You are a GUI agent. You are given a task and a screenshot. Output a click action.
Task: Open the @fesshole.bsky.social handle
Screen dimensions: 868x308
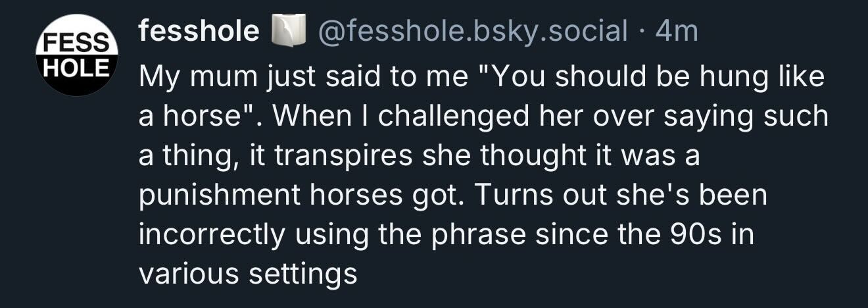click(472, 31)
